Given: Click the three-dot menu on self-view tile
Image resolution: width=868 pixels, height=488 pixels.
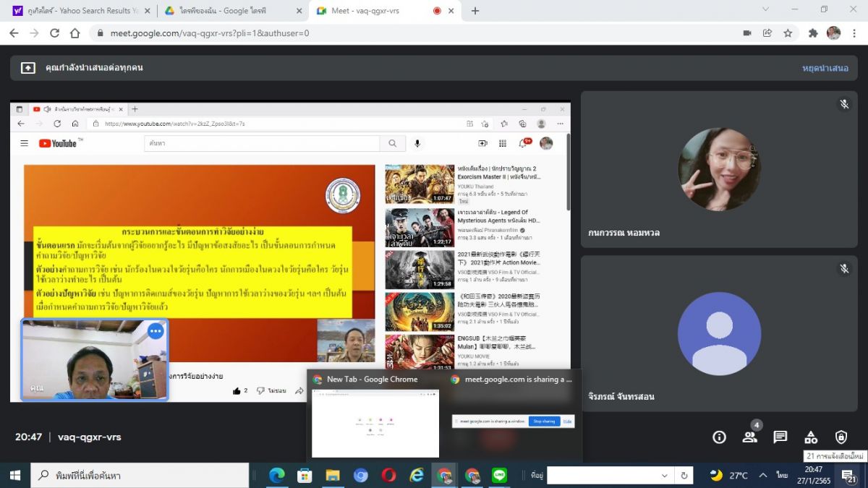Looking at the screenshot, I should pos(156,331).
